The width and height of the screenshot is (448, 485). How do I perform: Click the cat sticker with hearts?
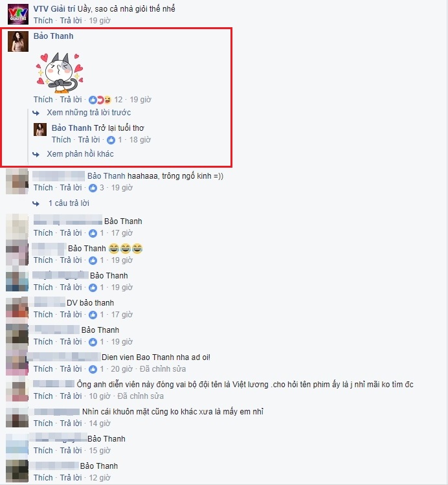(x=60, y=73)
